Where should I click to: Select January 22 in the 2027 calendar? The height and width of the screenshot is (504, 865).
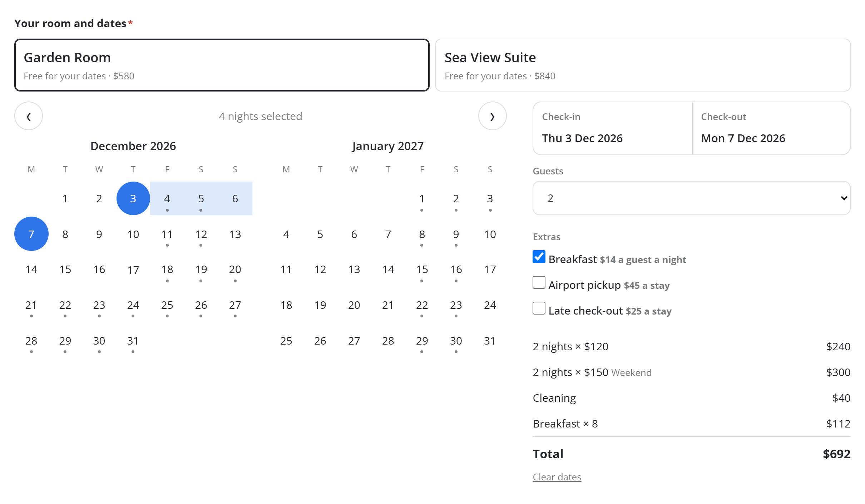coord(422,305)
